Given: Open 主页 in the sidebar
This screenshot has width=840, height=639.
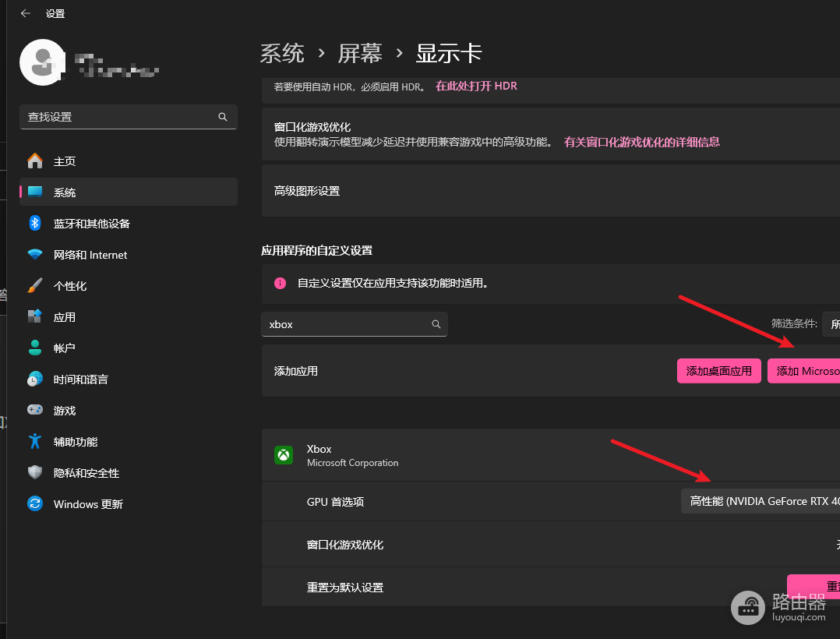Looking at the screenshot, I should [x=129, y=161].
